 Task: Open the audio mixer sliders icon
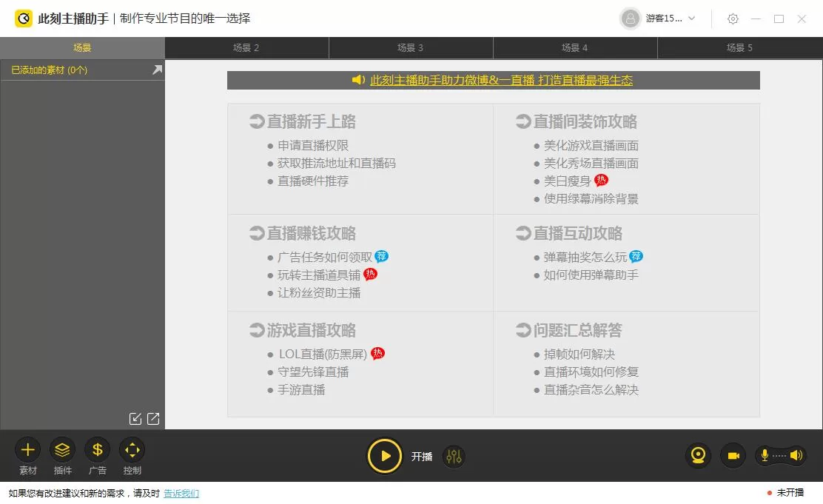tap(454, 457)
